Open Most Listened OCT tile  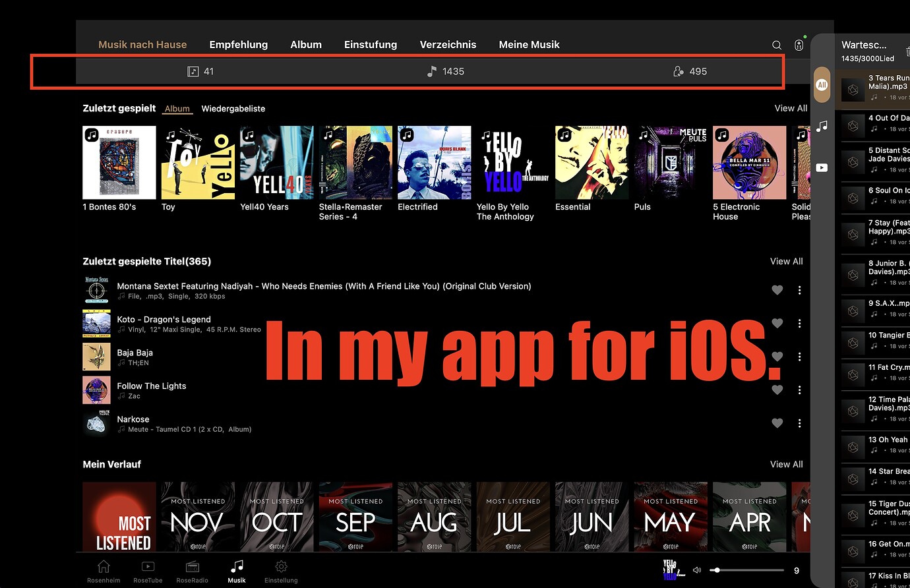[x=277, y=517]
